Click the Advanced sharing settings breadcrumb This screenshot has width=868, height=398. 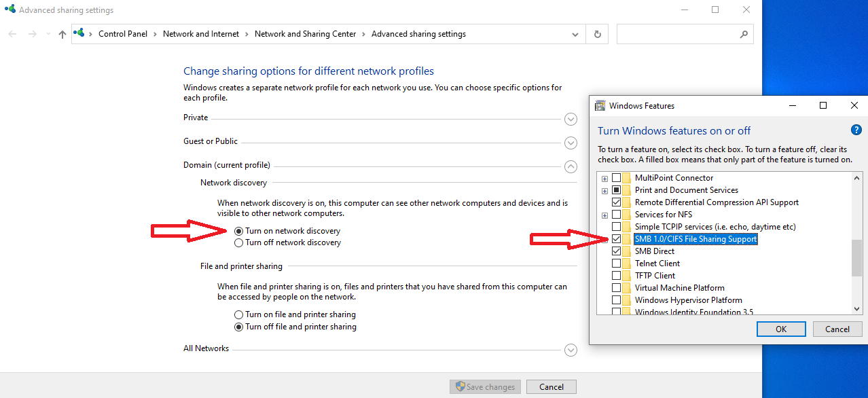tap(418, 34)
